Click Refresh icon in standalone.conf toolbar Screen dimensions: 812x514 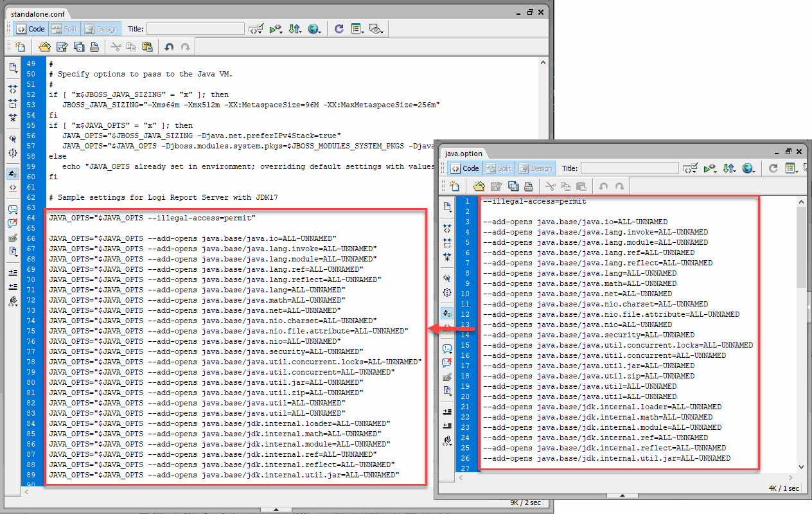(x=339, y=29)
